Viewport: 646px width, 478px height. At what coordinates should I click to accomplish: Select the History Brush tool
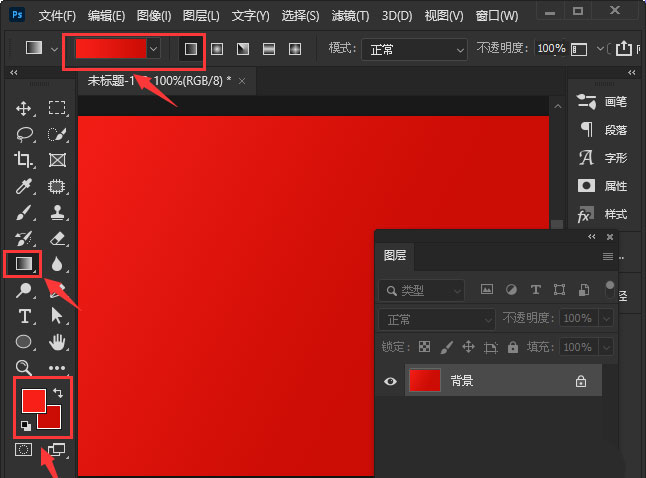(x=23, y=239)
